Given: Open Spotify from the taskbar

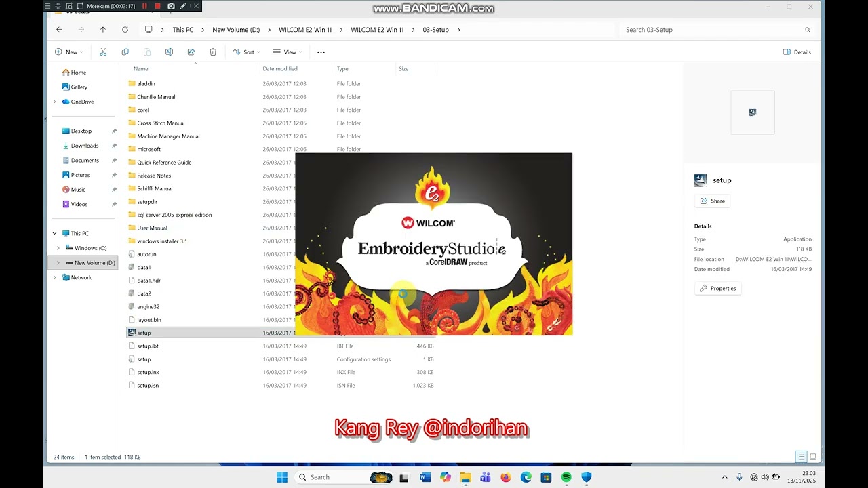Looking at the screenshot, I should pos(566,477).
